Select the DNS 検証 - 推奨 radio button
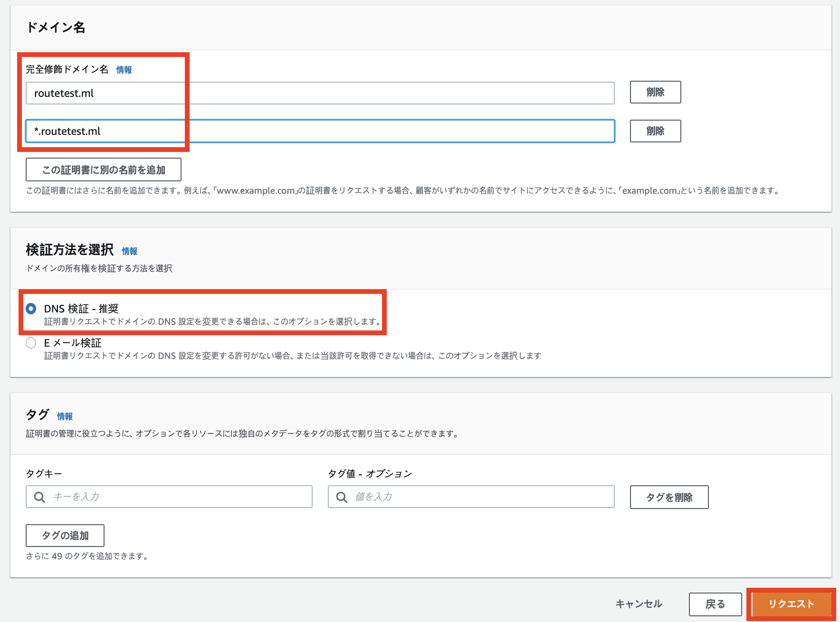Screen dimensions: 840x622 31,309
